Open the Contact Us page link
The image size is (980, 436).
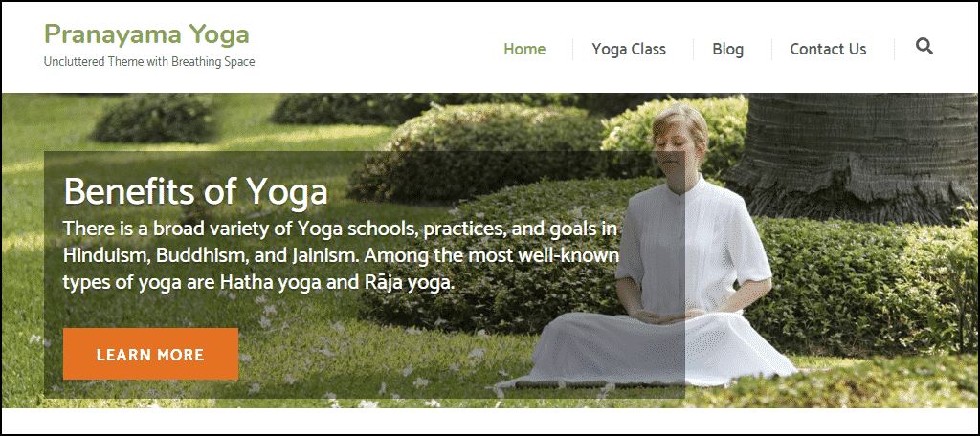pyautogui.click(x=828, y=49)
